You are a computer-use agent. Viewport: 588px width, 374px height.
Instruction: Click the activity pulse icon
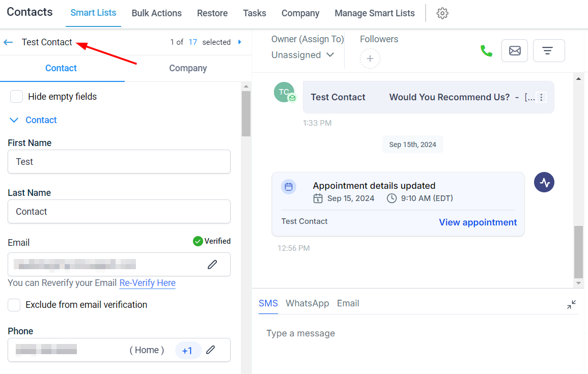(x=544, y=183)
